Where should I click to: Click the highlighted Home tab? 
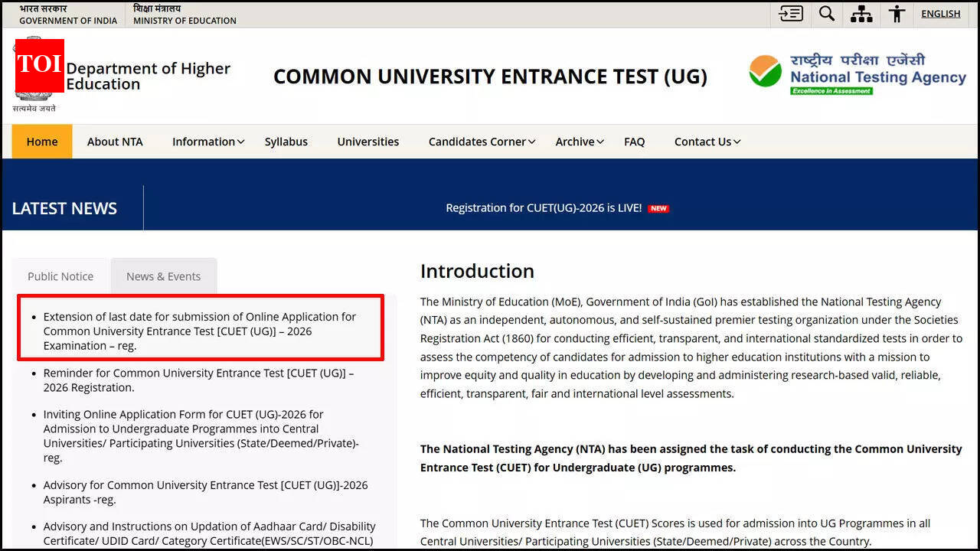42,142
